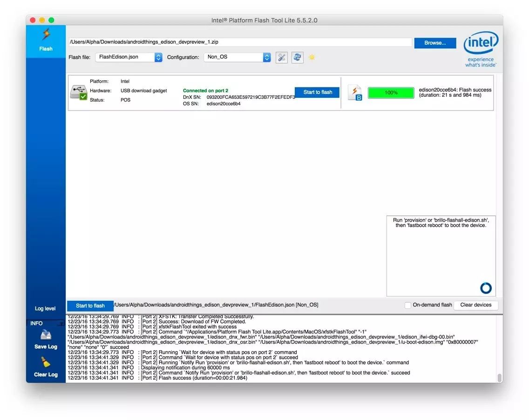
Task: Open the Flash file dropdown FlashEdison.json
Action: tap(129, 57)
